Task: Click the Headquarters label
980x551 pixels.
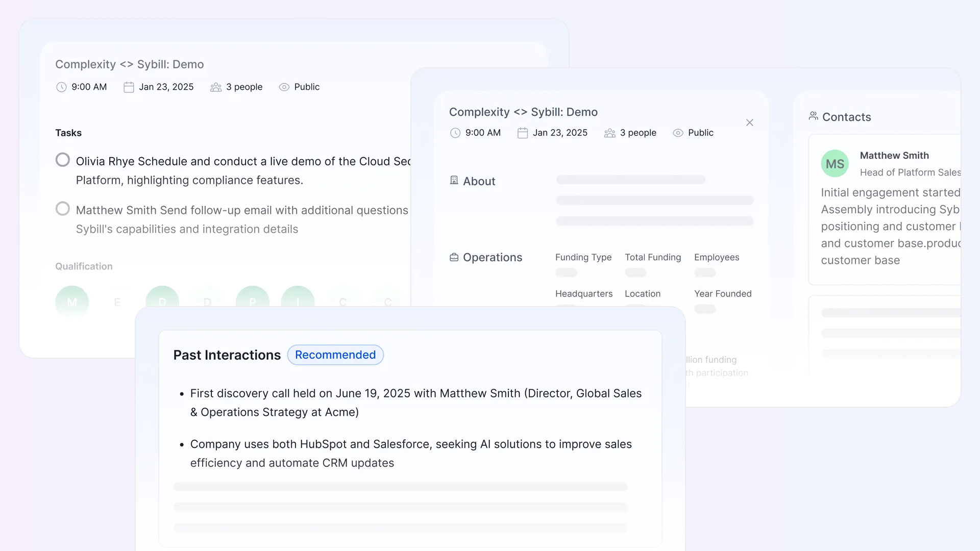Action: [584, 294]
